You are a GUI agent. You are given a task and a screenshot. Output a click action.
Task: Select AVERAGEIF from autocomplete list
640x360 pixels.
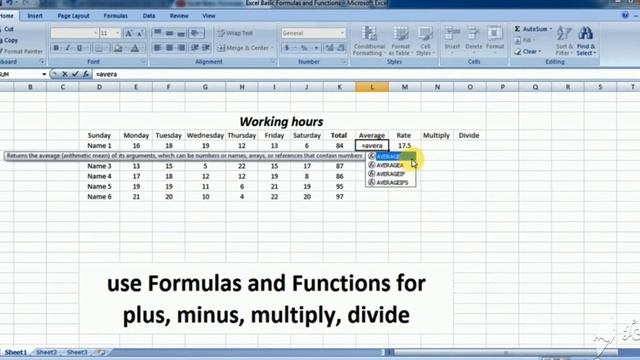tap(391, 174)
